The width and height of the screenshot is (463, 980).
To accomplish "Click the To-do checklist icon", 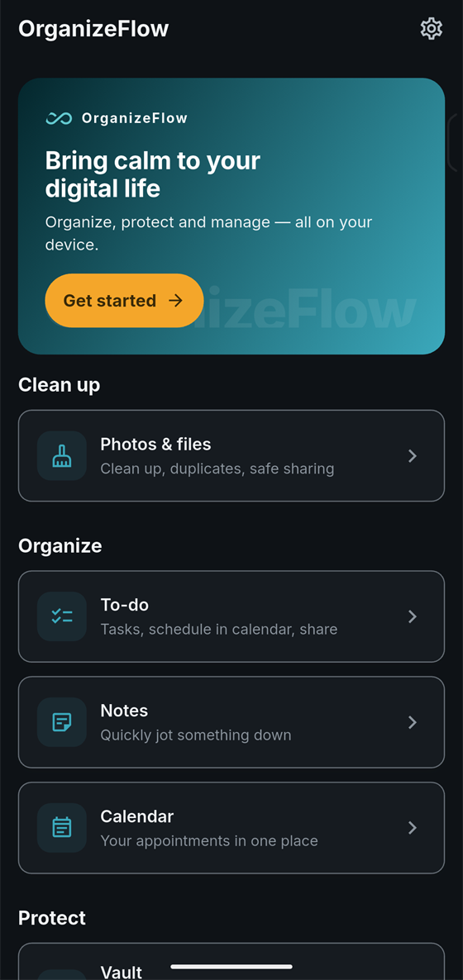I will click(62, 616).
